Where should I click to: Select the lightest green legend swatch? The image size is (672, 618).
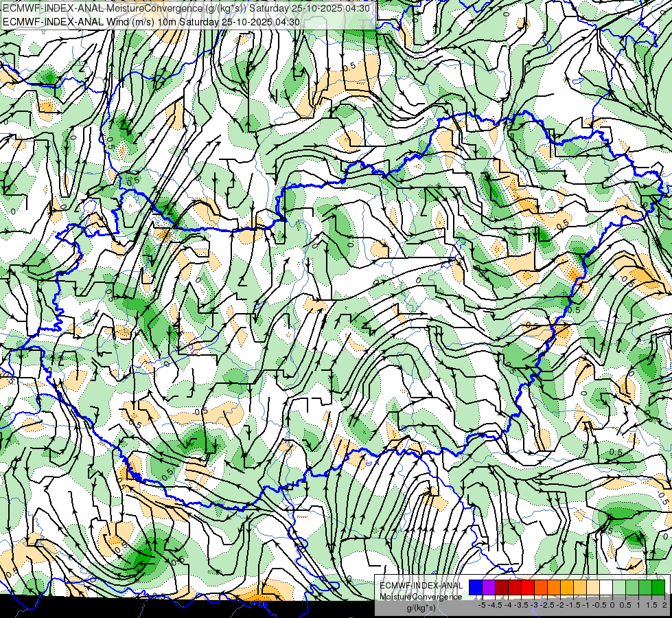(x=619, y=587)
